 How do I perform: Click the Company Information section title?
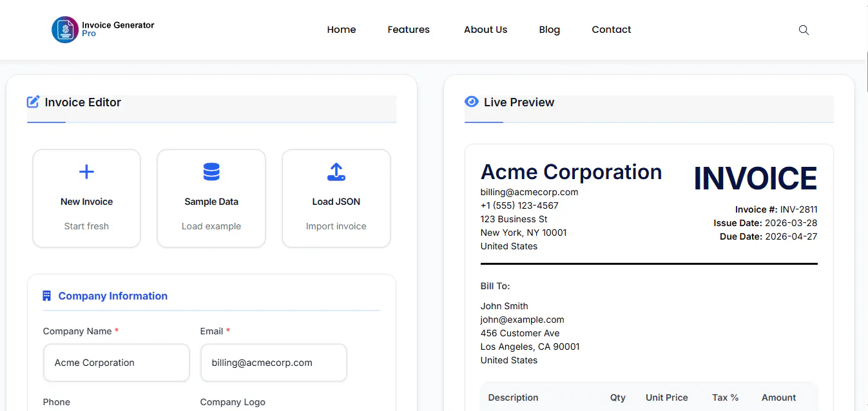113,296
